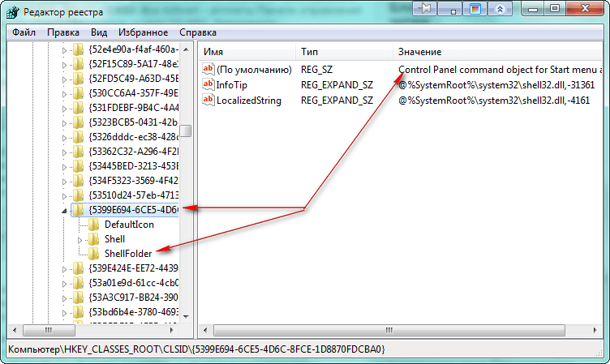This screenshot has width=610, height=364.
Task: Select the LocalizedString value name
Action: click(x=248, y=101)
